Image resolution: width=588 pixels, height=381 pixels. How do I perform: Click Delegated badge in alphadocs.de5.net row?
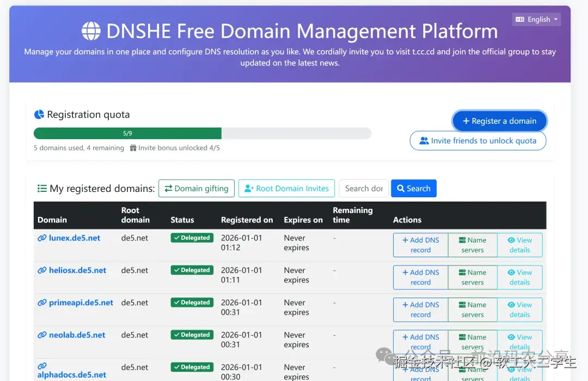pos(192,367)
